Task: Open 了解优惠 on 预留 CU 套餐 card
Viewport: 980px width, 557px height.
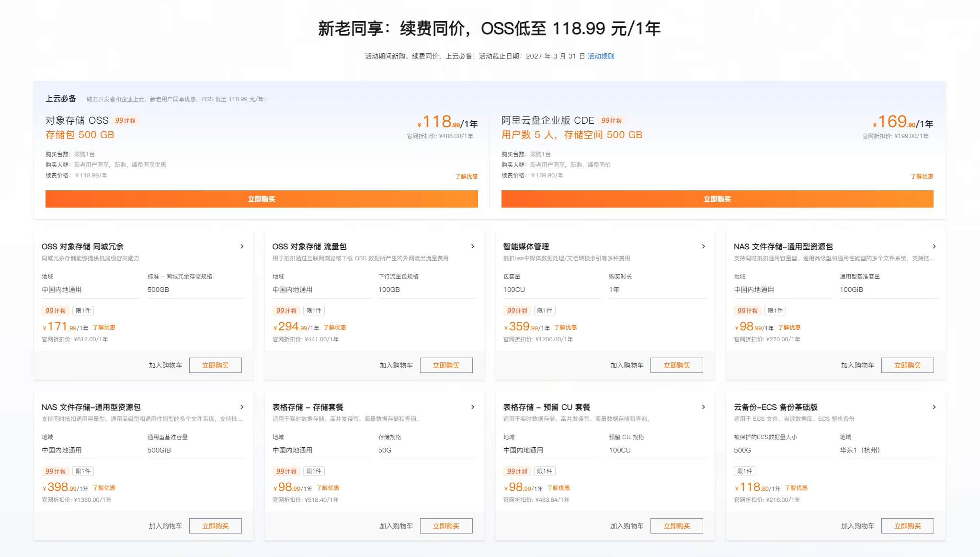Action: point(558,488)
